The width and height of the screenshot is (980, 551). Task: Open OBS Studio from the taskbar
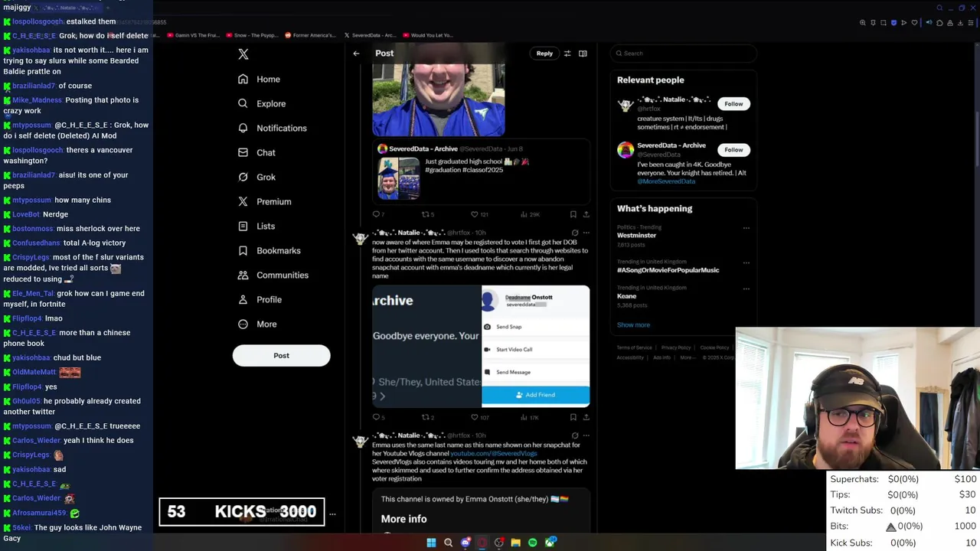[x=499, y=543]
